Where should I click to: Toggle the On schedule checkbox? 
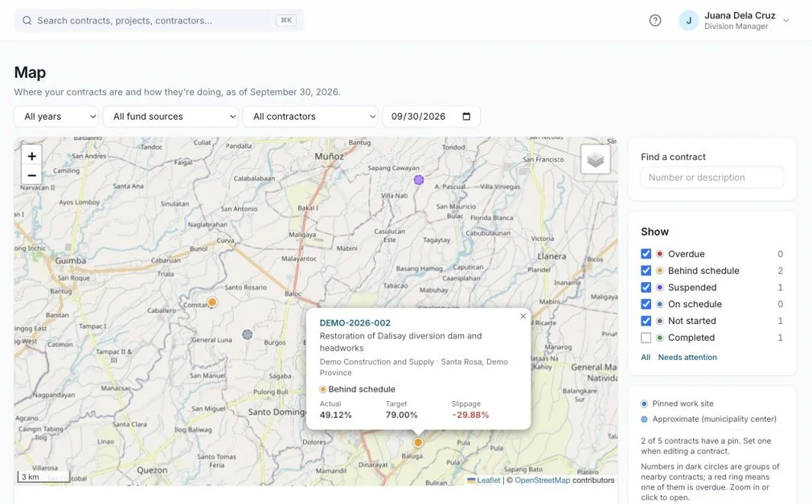(646, 304)
